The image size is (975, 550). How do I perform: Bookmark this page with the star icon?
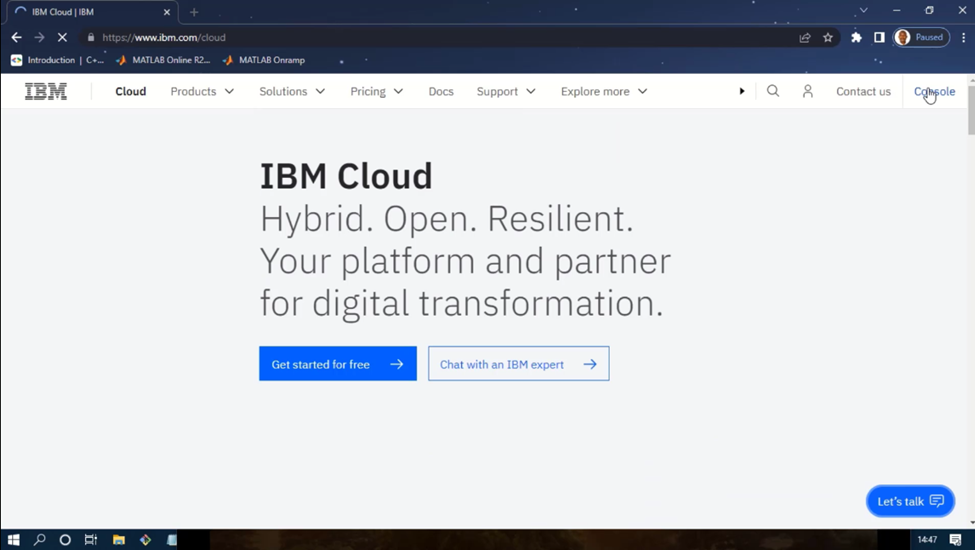point(828,37)
